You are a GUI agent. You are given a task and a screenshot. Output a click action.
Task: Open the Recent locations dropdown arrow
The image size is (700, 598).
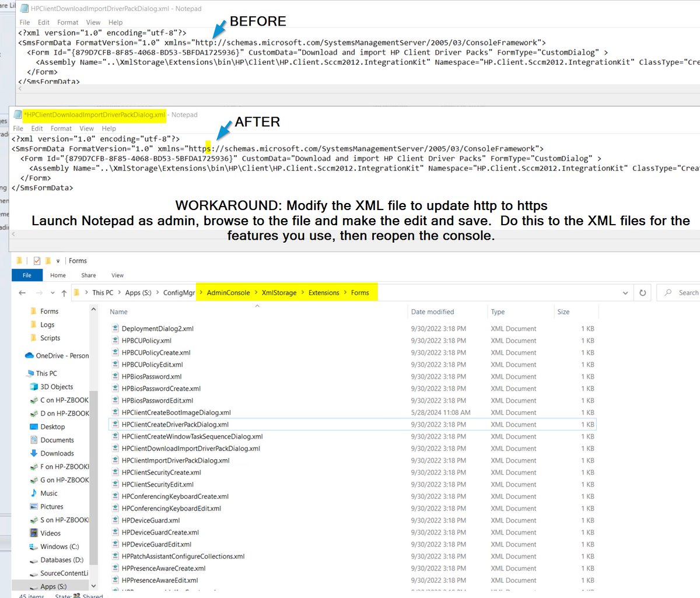pyautogui.click(x=52, y=293)
